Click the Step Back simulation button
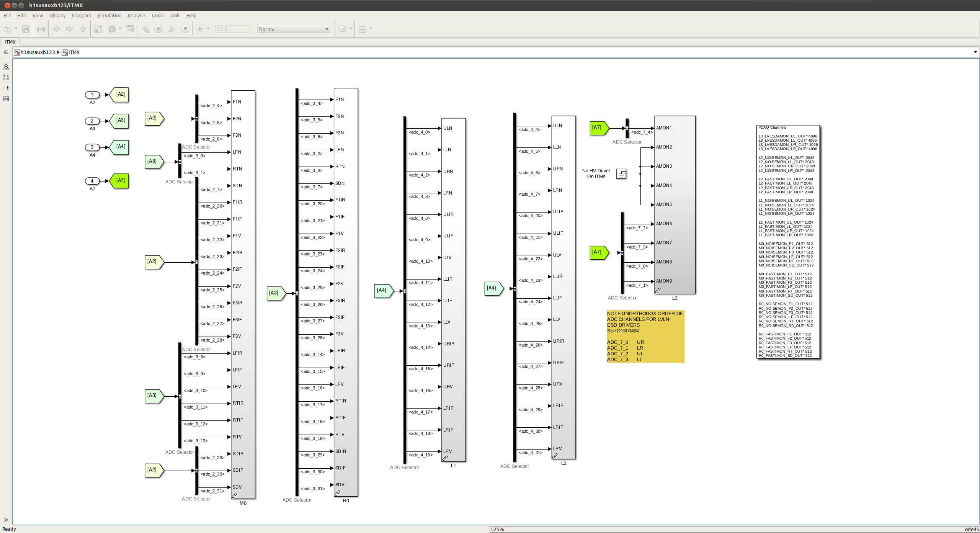980x533 pixels. (145, 29)
